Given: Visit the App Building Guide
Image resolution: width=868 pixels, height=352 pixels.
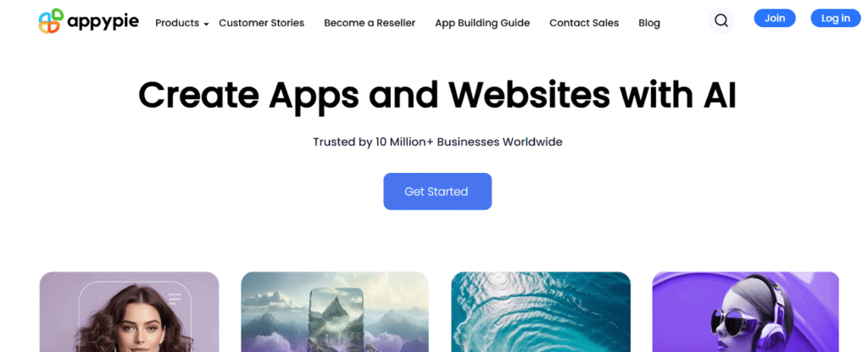Looking at the screenshot, I should click(x=482, y=23).
